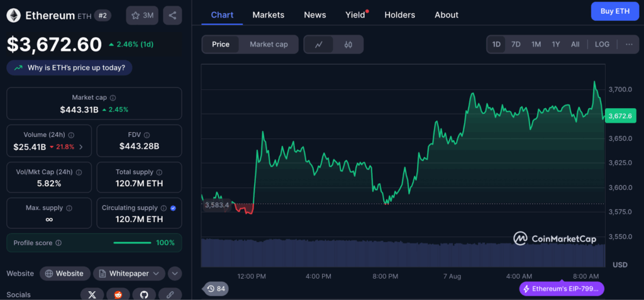Open the GitHub social link

[x=144, y=294]
